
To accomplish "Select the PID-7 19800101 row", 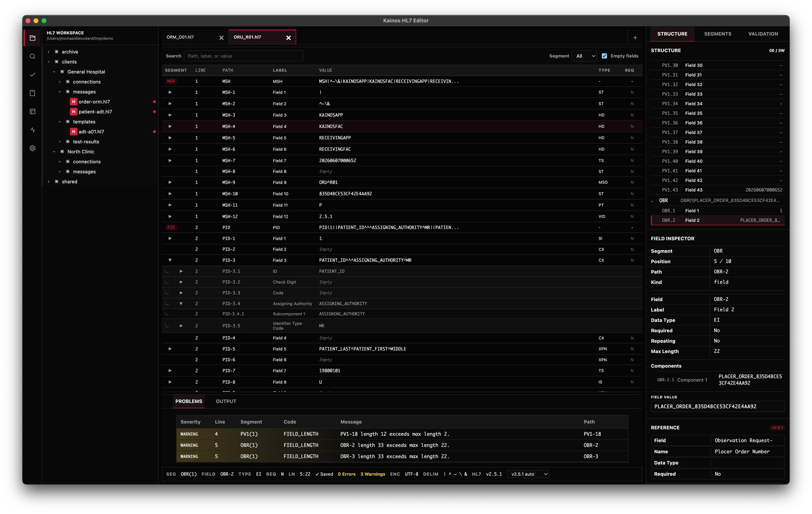I will pos(402,371).
